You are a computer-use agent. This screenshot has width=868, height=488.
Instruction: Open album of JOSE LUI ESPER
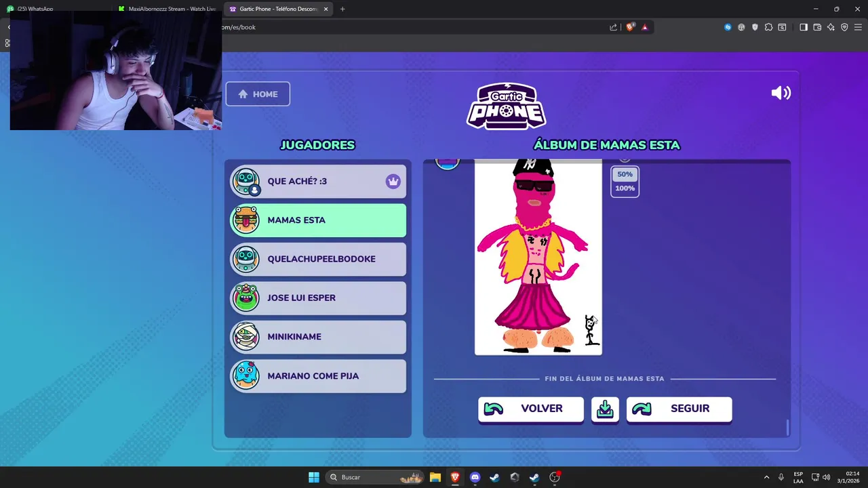click(318, 298)
